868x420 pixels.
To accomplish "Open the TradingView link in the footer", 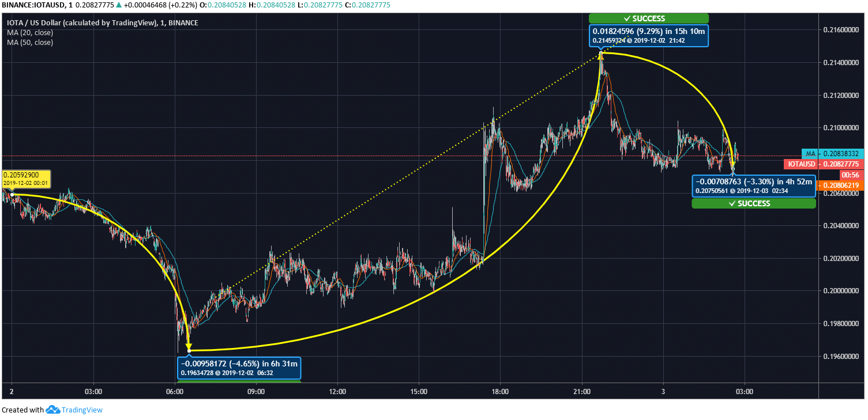I will (82, 410).
